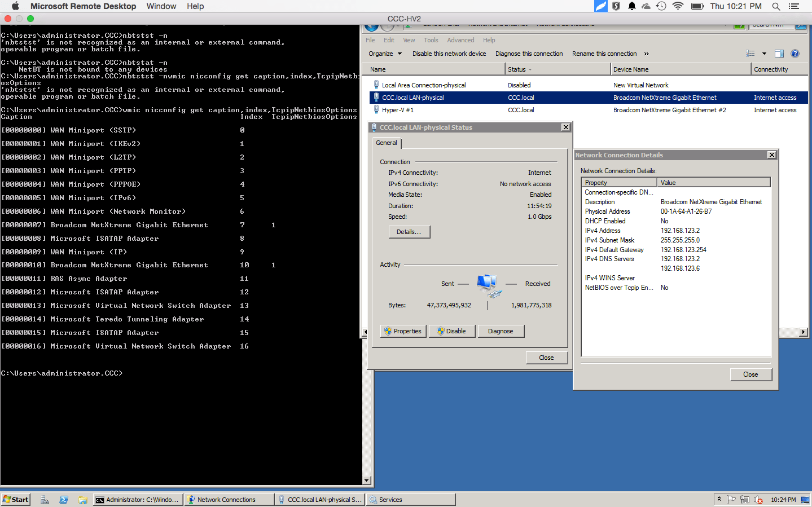Click Close button in Network Connection Details
Image resolution: width=812 pixels, height=507 pixels.
tap(750, 374)
